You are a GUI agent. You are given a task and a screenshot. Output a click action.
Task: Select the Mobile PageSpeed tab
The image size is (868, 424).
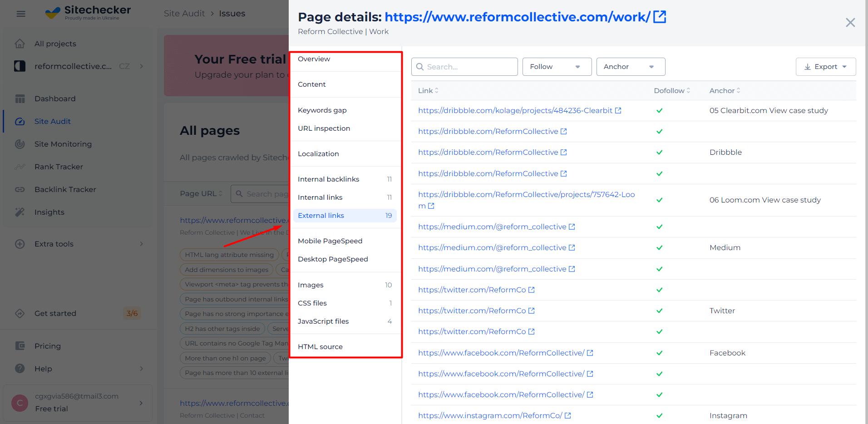click(330, 241)
